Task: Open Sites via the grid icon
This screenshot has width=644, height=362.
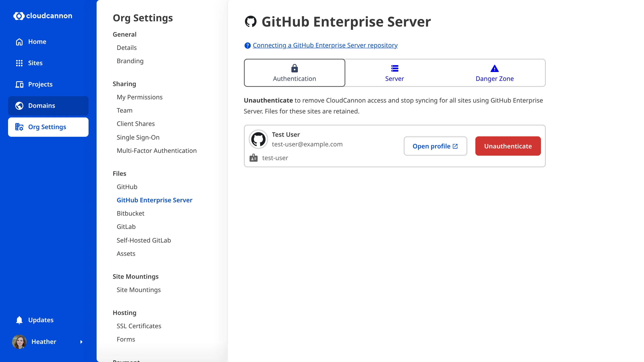Action: (19, 63)
